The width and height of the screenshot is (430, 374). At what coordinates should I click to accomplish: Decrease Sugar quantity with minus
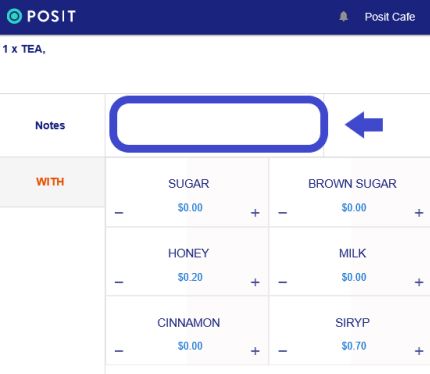click(119, 213)
